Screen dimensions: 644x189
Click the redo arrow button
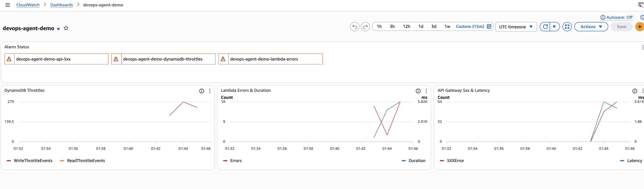(365, 27)
